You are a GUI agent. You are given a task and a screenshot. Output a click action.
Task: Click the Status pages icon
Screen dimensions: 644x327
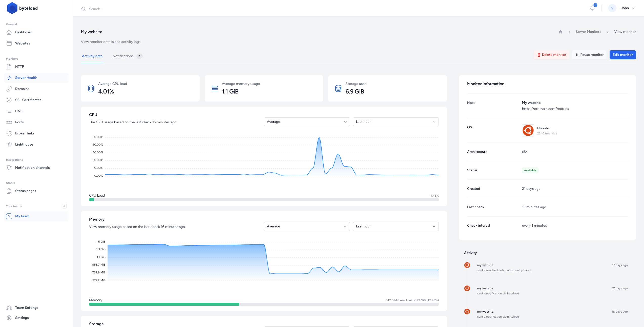(9, 191)
